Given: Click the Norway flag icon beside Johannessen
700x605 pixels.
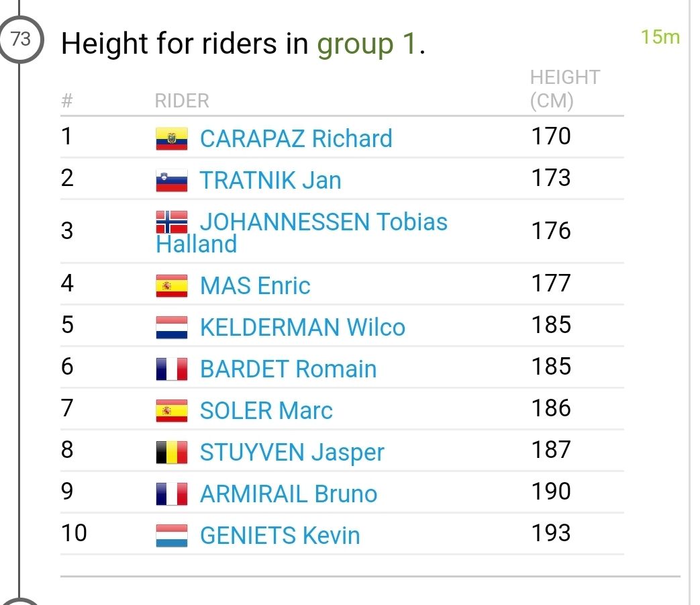Looking at the screenshot, I should tap(171, 222).
